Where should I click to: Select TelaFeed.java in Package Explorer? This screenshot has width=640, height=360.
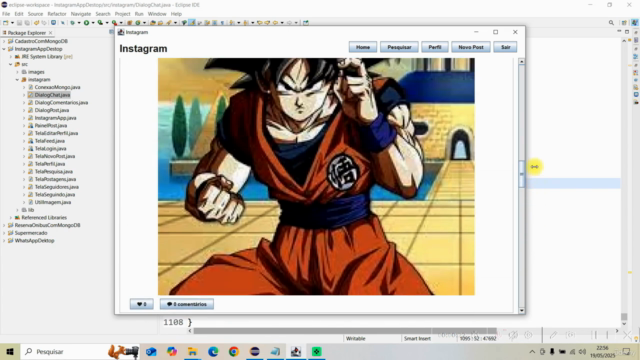(49, 141)
